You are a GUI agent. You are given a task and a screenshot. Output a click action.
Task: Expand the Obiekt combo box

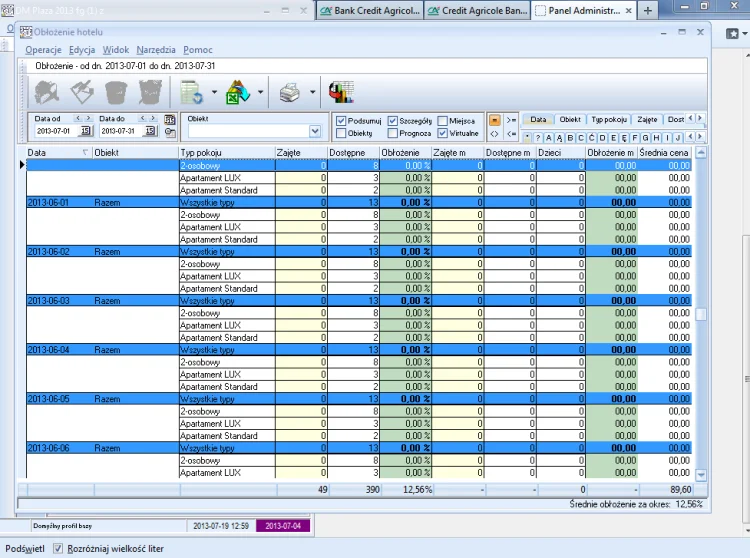(315, 131)
